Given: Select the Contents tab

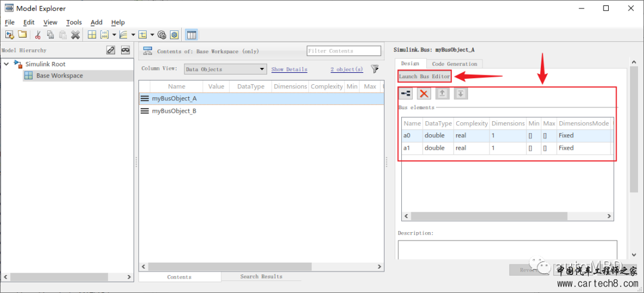Looking at the screenshot, I should click(179, 277).
